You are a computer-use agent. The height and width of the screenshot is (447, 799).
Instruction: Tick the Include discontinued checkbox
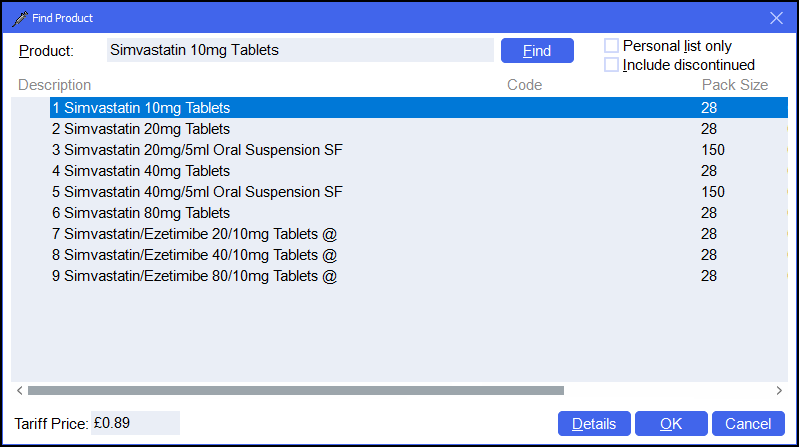[612, 65]
